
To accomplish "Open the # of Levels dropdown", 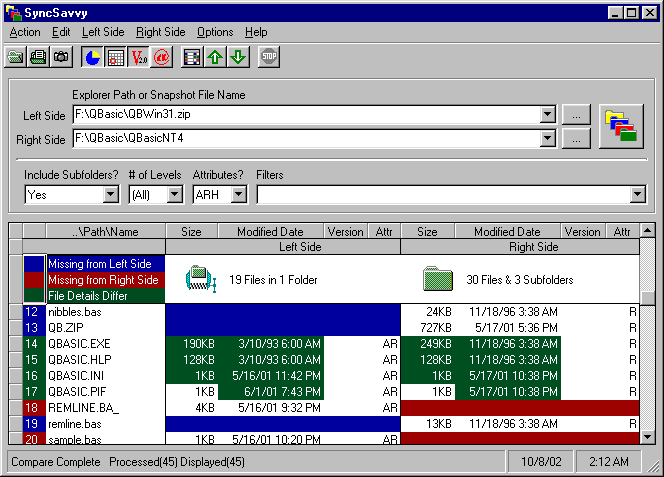I will pyautogui.click(x=174, y=195).
